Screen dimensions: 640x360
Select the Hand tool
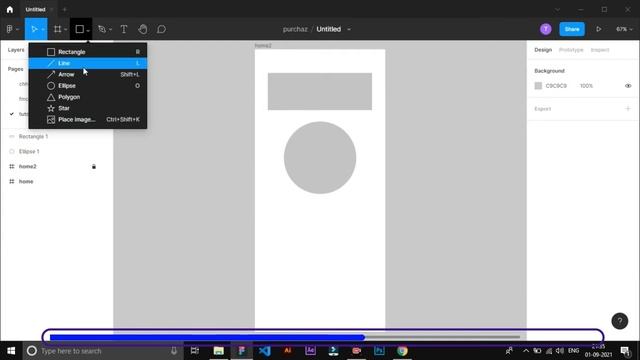point(142,29)
